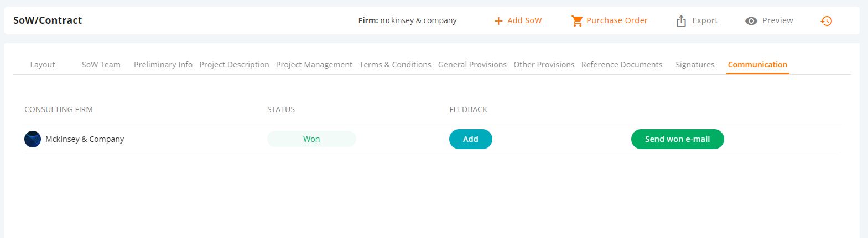Click the Send won e-mail button
The width and height of the screenshot is (868, 238).
click(x=678, y=139)
